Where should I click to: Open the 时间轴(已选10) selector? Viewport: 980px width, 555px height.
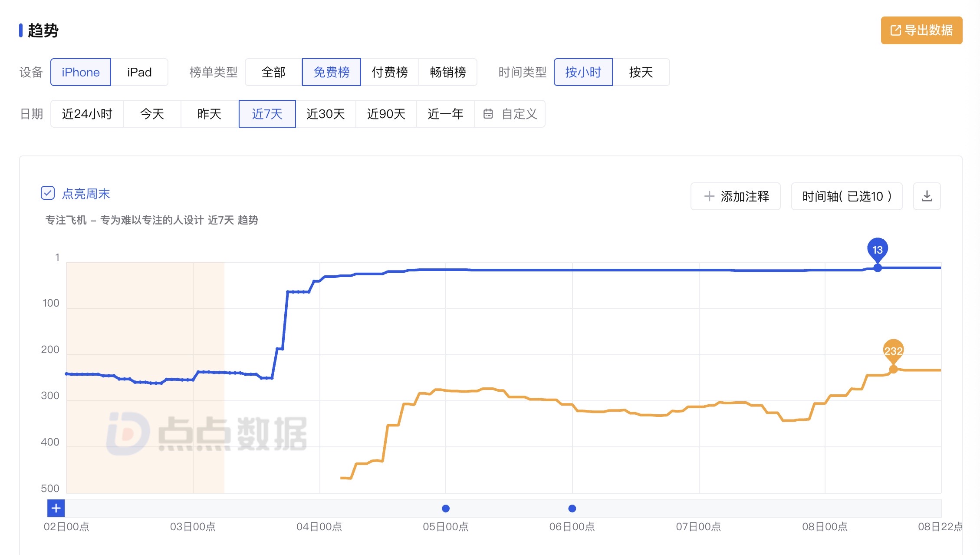pos(846,196)
